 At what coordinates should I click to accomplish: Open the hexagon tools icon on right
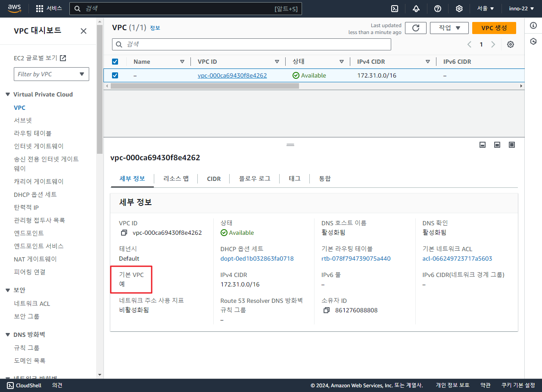533,41
